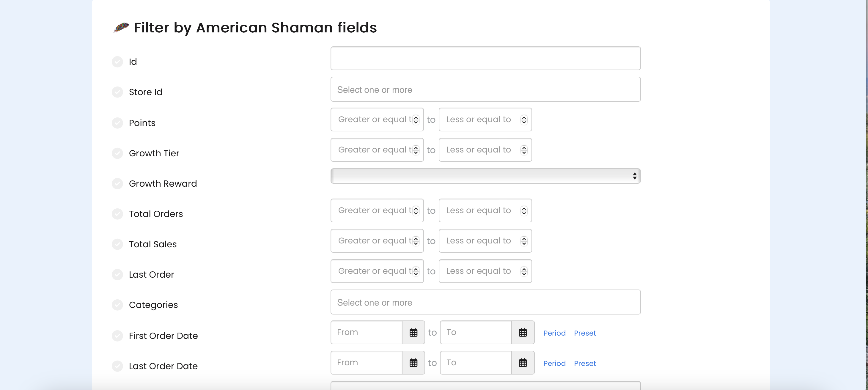
Task: Toggle the Store Id filter checkmark
Action: pos(117,92)
